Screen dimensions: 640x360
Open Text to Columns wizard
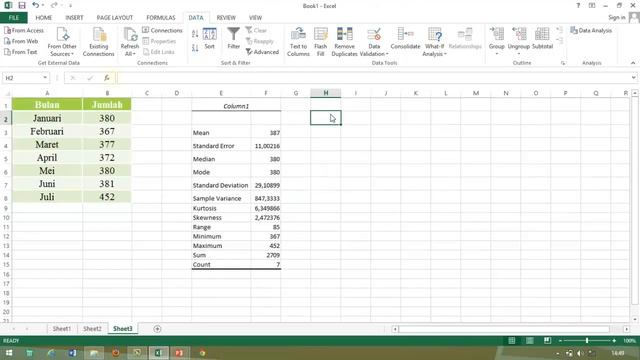(298, 42)
